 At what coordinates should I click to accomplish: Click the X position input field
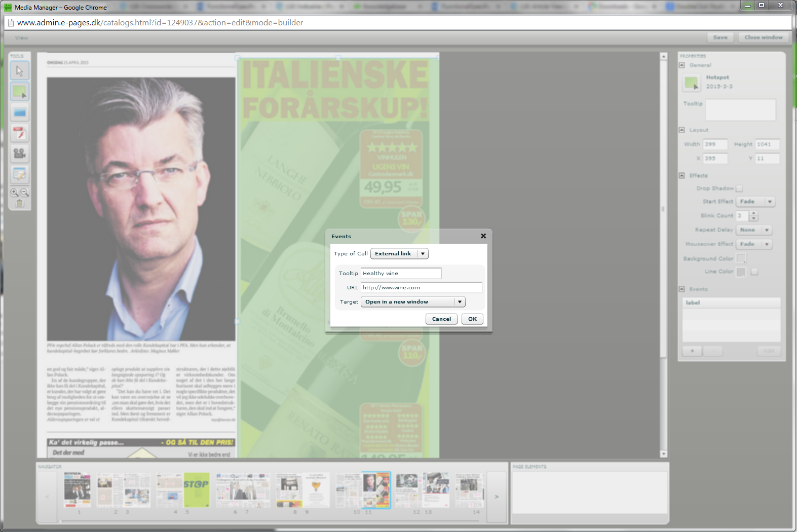[715, 159]
